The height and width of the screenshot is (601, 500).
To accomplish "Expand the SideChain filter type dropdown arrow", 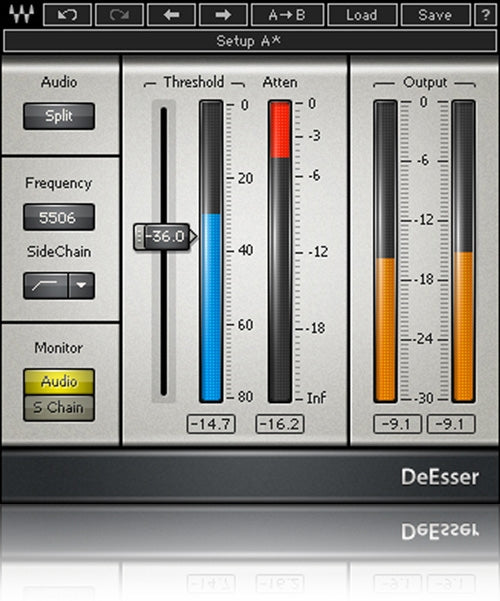I will coord(81,286).
